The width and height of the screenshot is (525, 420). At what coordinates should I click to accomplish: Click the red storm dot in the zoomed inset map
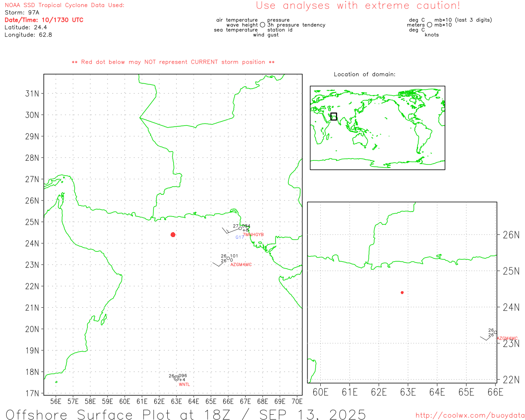click(402, 292)
